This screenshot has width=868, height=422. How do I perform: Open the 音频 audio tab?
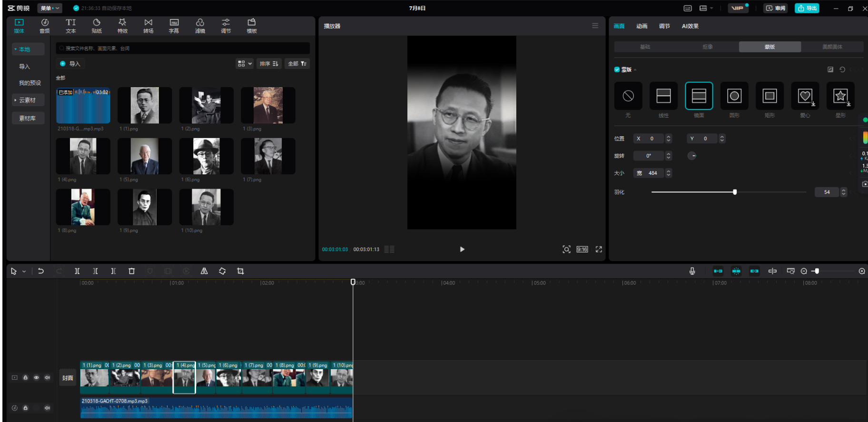[x=45, y=26]
